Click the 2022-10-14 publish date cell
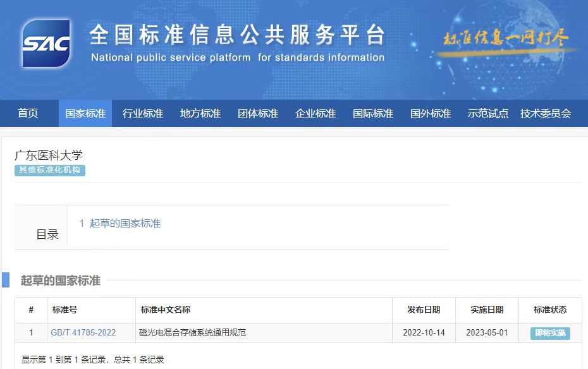This screenshot has height=369, width=588. pos(424,332)
